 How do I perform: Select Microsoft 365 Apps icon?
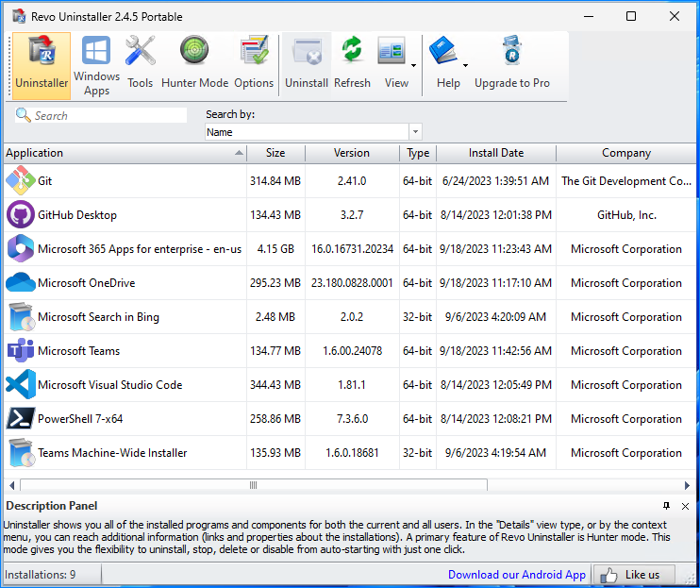coord(21,248)
